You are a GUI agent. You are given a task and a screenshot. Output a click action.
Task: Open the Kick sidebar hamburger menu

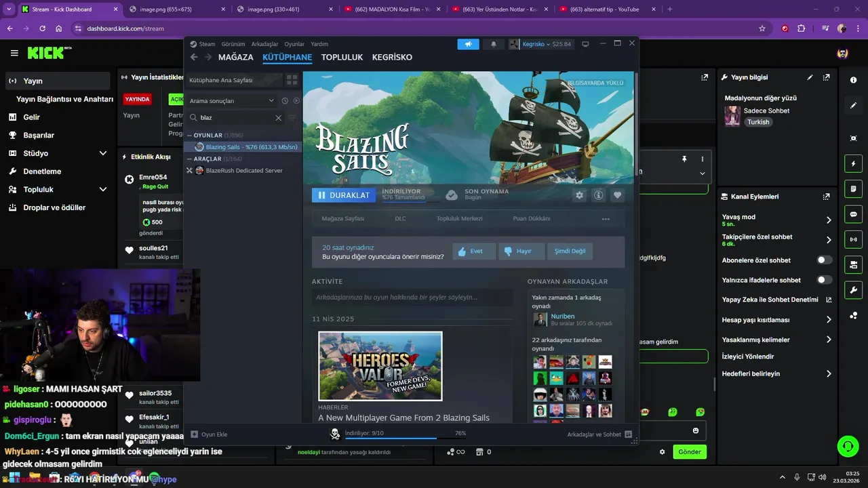[x=14, y=53]
